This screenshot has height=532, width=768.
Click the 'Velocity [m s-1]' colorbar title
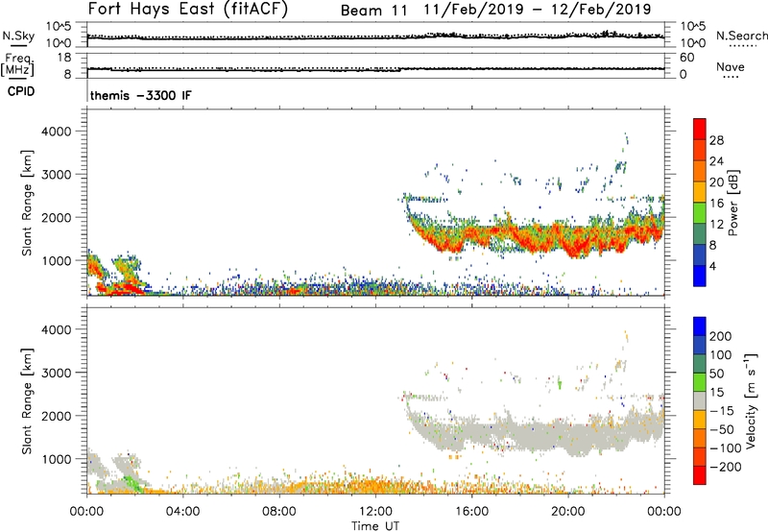click(x=752, y=400)
